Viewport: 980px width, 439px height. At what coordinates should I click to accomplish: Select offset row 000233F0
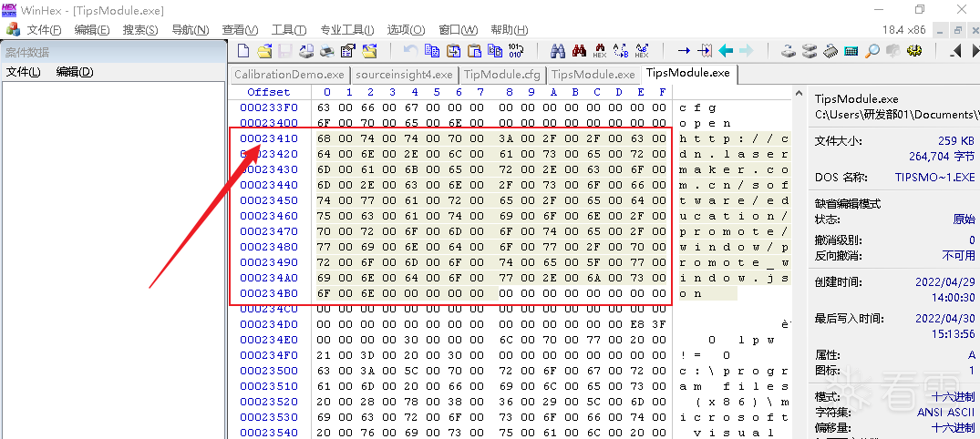click(269, 107)
